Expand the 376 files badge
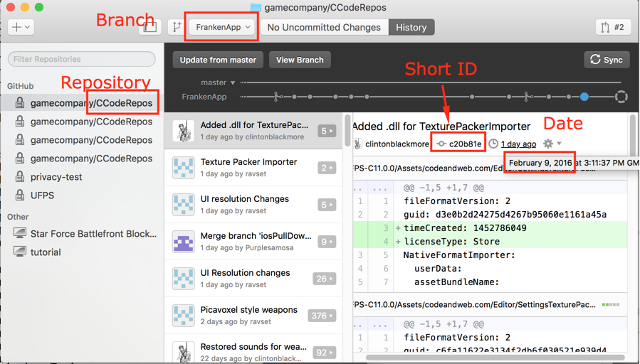The image size is (640, 364). (322, 316)
